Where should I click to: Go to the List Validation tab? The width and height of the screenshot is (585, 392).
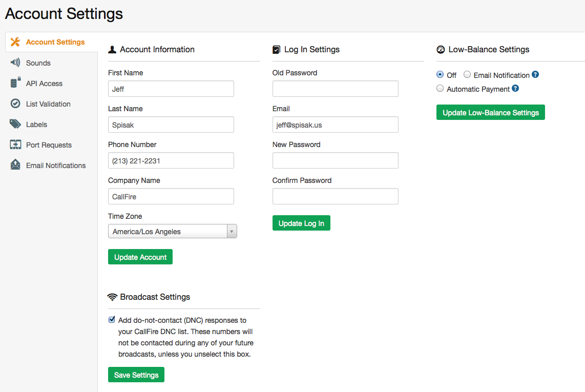click(48, 104)
